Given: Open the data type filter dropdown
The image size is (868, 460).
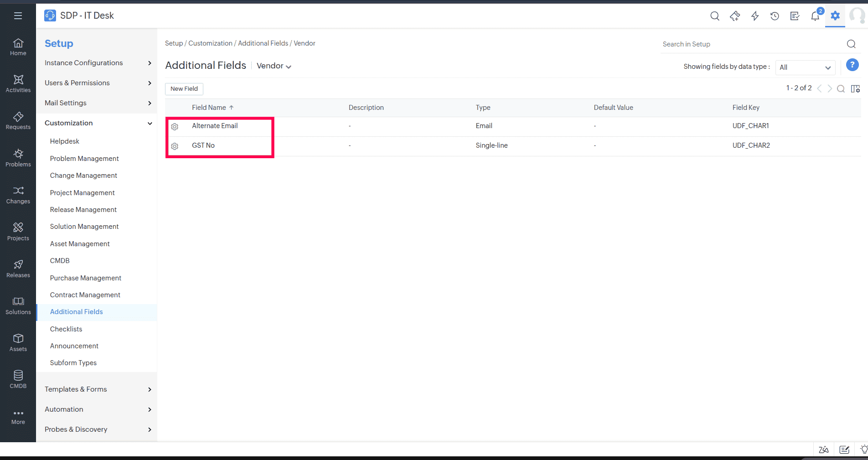Looking at the screenshot, I should click(x=805, y=67).
